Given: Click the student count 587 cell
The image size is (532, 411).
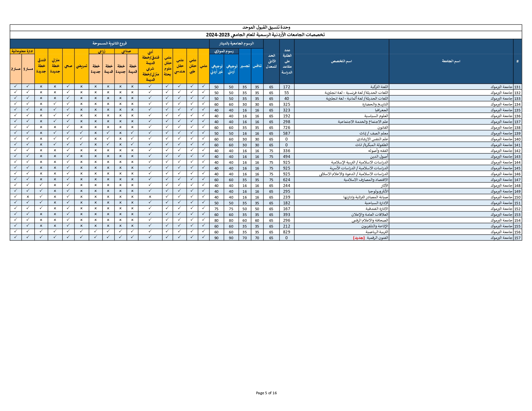Looking at the screenshot, I should (x=287, y=133).
